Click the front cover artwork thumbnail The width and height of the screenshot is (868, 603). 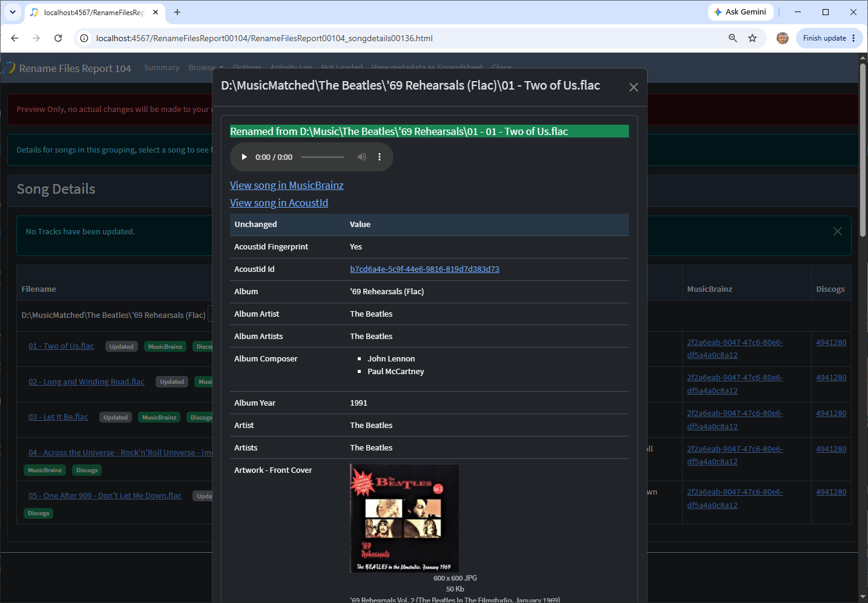tap(404, 518)
